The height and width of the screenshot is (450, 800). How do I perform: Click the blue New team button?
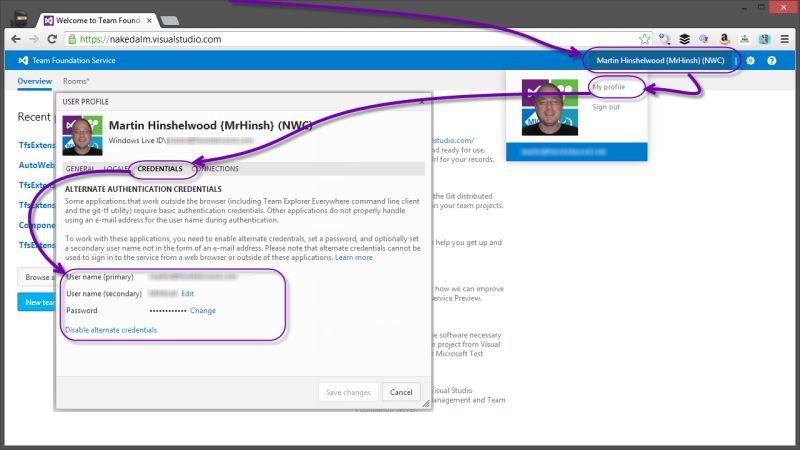[x=37, y=302]
